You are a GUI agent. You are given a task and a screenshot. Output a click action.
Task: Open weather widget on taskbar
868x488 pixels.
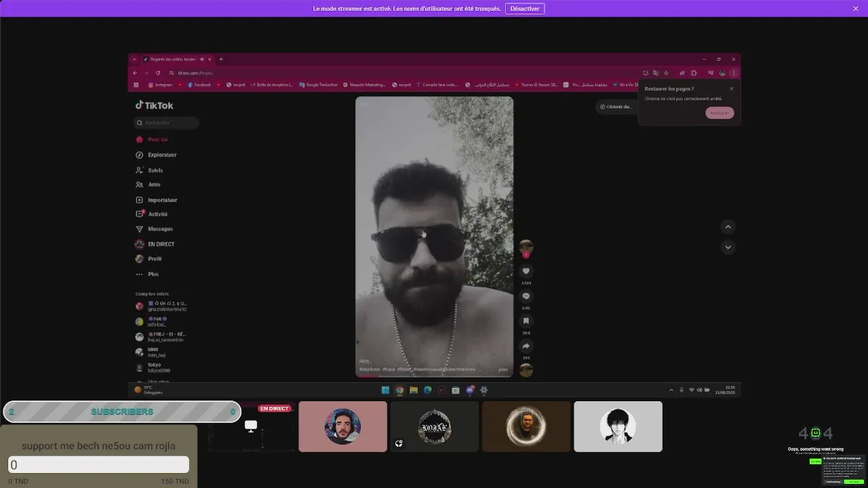click(149, 390)
